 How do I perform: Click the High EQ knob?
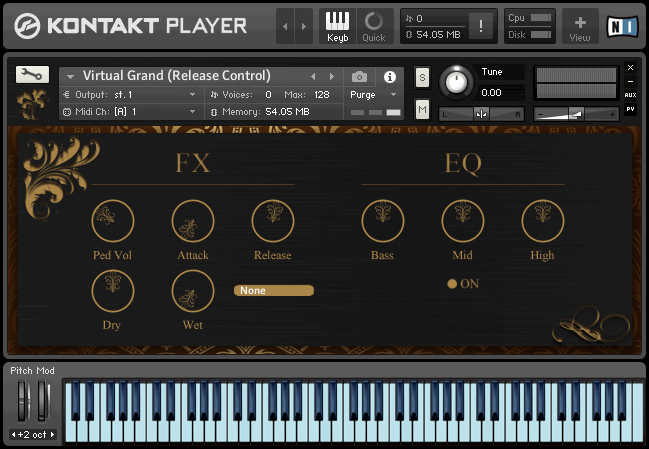pos(543,221)
